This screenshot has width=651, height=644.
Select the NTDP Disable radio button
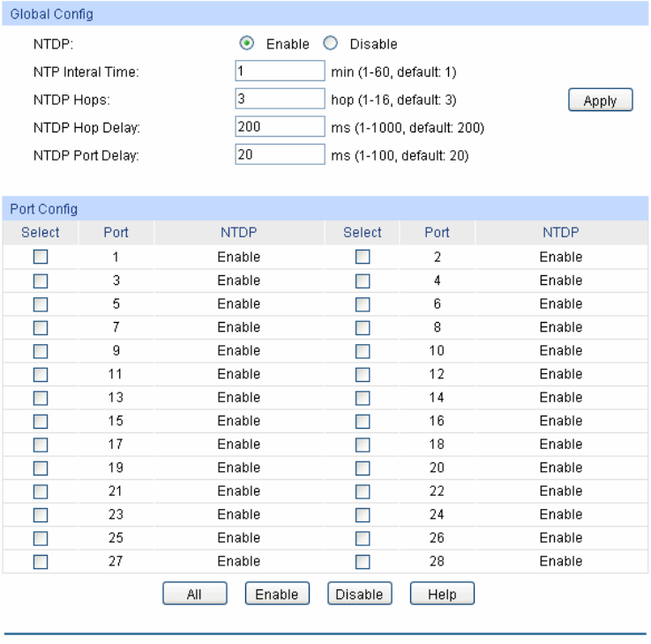(x=331, y=43)
